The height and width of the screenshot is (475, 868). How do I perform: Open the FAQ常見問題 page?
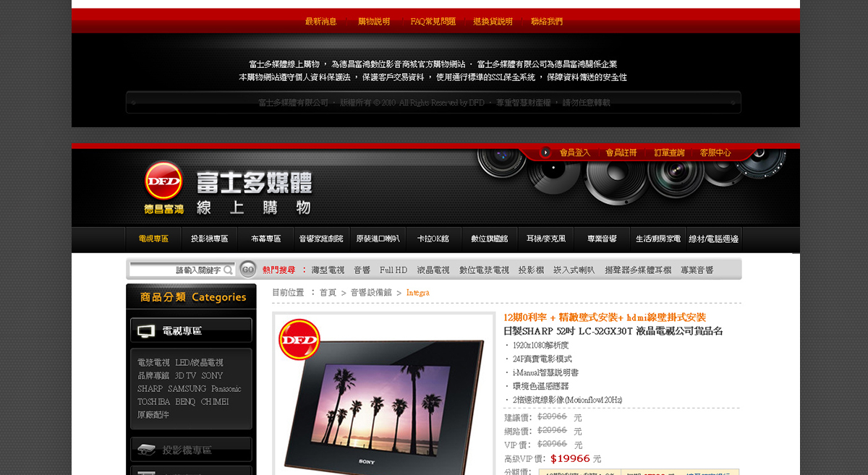433,22
